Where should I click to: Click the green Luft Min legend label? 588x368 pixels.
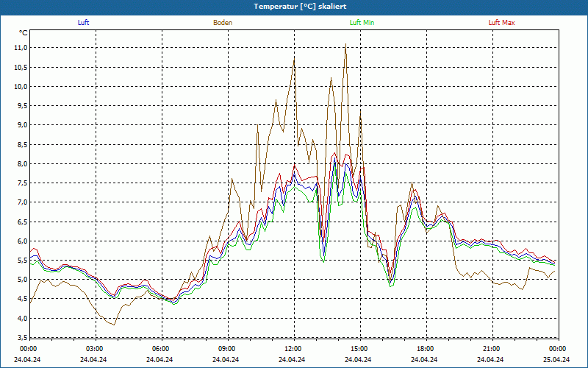[x=362, y=23]
